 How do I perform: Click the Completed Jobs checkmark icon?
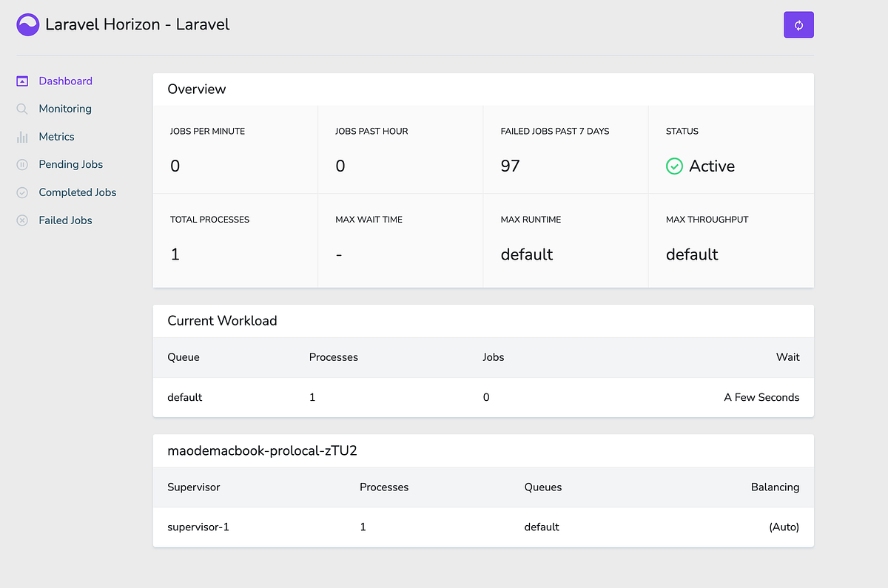(x=23, y=192)
